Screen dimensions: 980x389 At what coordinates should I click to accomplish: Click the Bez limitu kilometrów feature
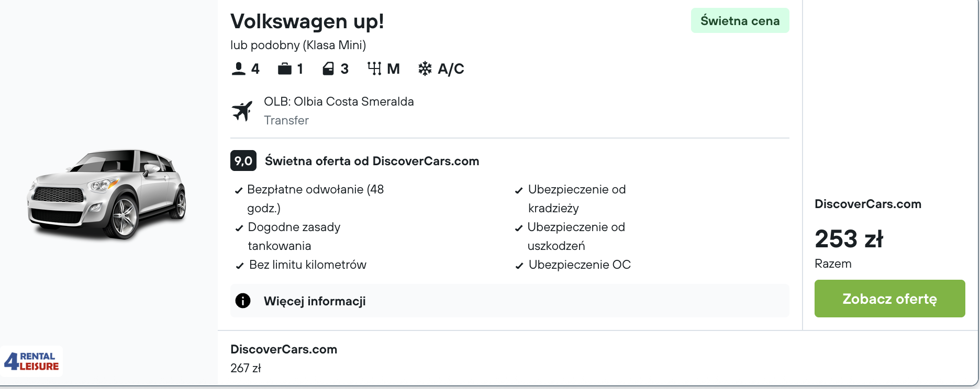click(x=307, y=265)
